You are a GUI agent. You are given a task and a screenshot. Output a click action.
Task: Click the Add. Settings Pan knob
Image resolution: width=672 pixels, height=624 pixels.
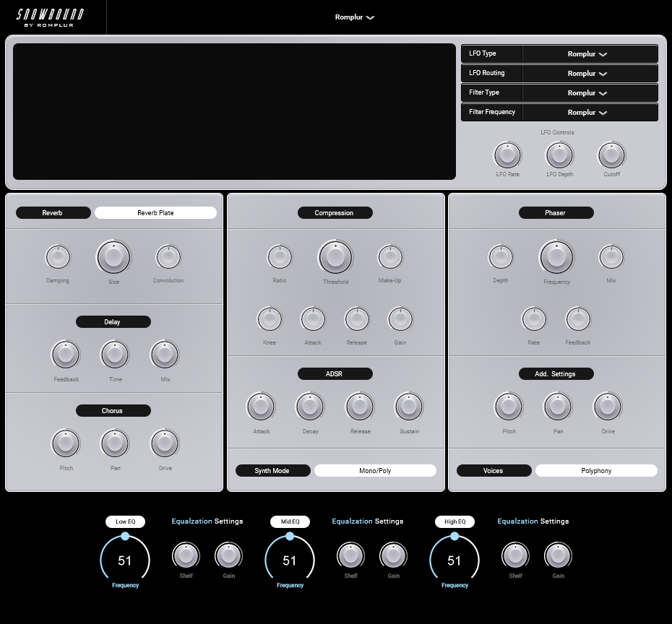click(x=558, y=407)
